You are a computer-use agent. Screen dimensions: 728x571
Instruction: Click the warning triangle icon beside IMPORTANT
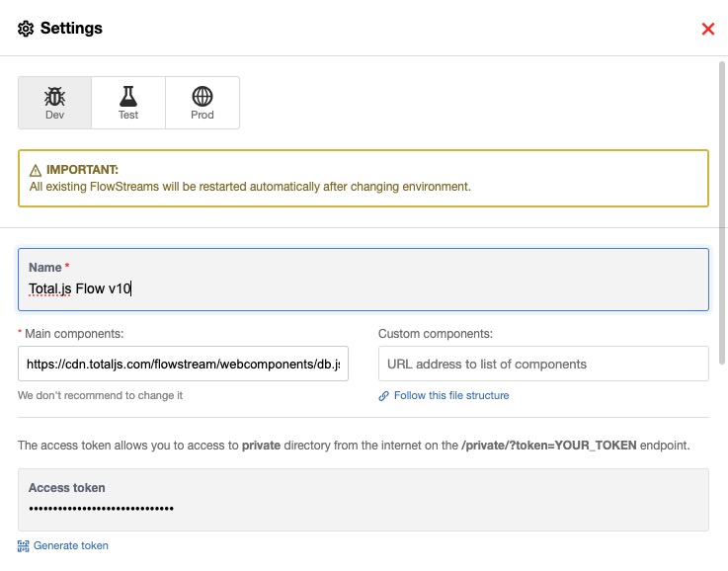36,170
